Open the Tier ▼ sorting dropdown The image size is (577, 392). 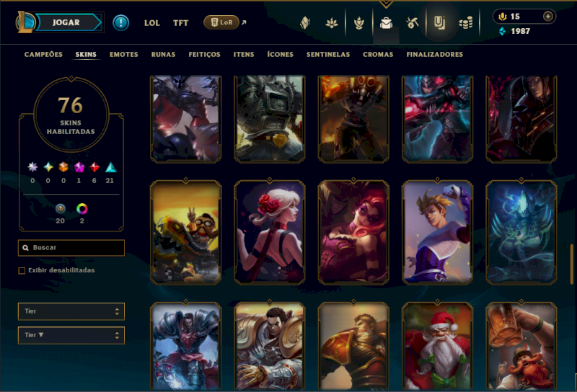(71, 335)
